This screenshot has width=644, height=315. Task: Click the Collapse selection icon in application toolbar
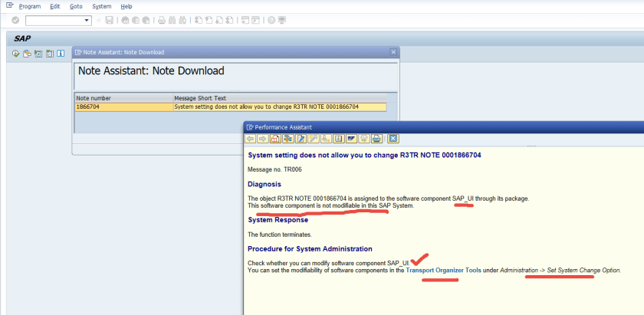pyautogui.click(x=50, y=54)
